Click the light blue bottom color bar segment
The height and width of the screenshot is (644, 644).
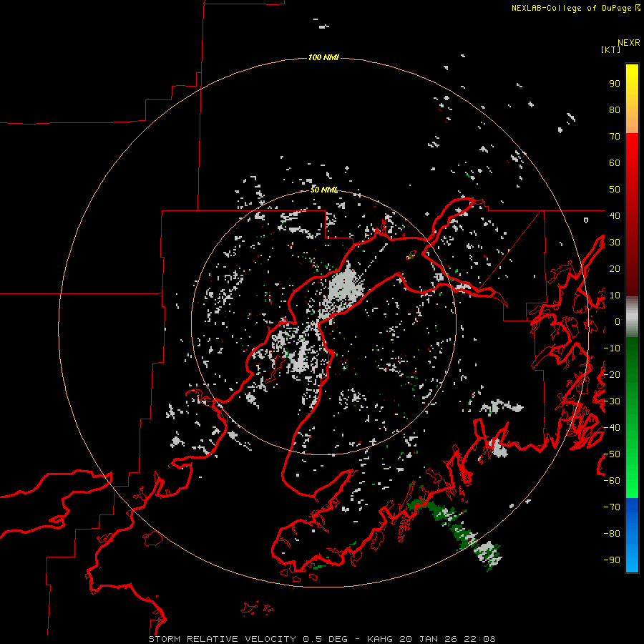coord(632,559)
